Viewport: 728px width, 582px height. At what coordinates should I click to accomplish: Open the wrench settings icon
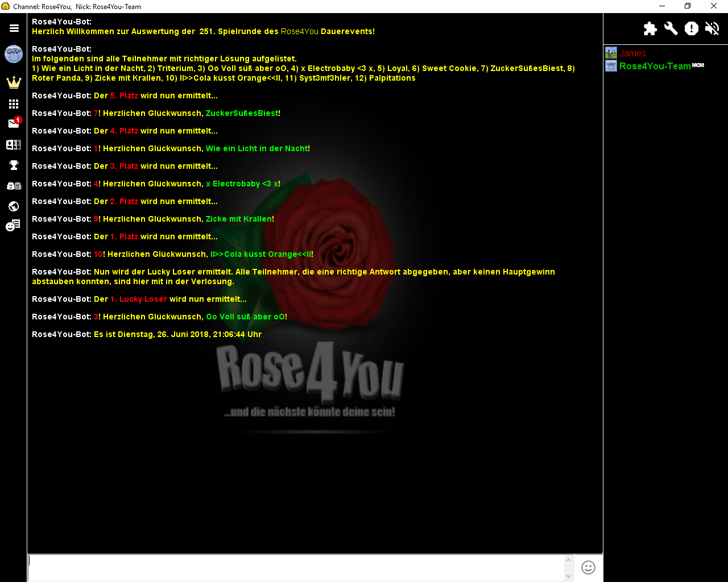(671, 28)
